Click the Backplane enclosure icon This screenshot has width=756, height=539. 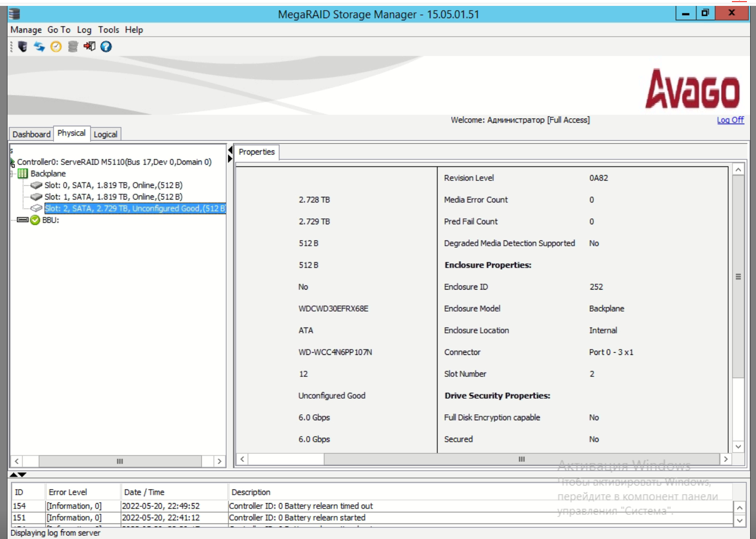(22, 173)
